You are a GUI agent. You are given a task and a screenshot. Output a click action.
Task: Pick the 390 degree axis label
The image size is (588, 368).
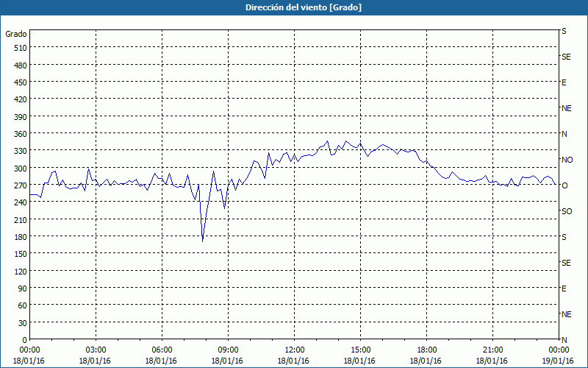click(21, 117)
